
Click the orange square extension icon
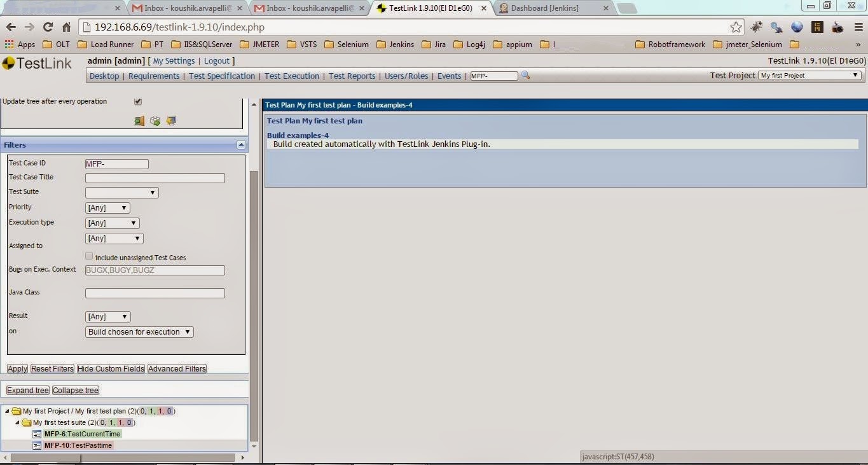(817, 27)
